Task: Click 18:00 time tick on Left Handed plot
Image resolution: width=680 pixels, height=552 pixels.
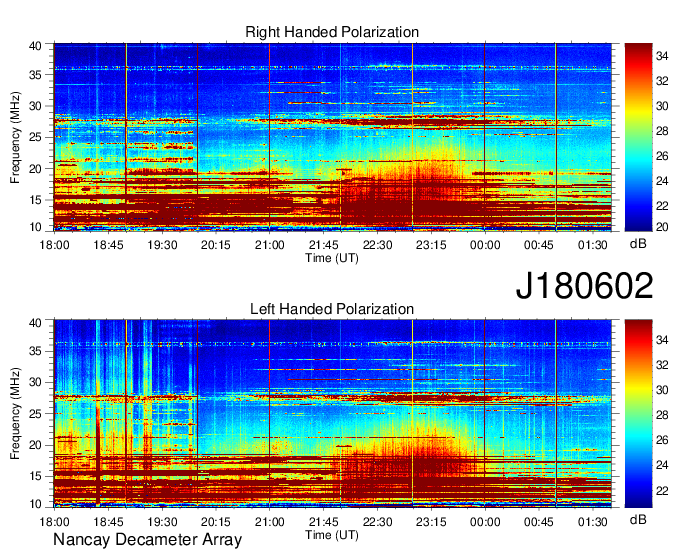Action: point(54,522)
